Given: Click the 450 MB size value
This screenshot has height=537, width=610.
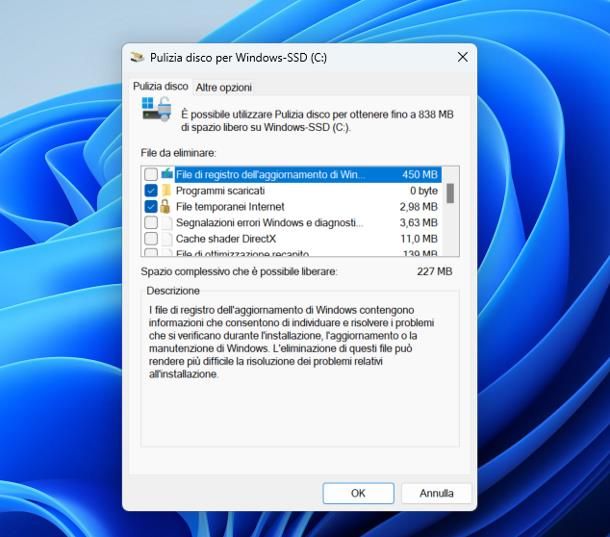Looking at the screenshot, I should pos(420,174).
